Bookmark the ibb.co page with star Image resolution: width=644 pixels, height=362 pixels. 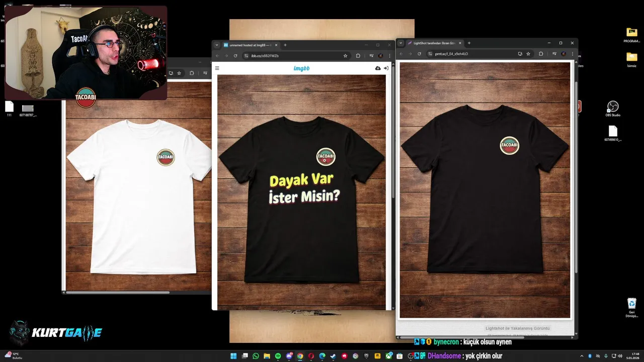click(x=345, y=56)
